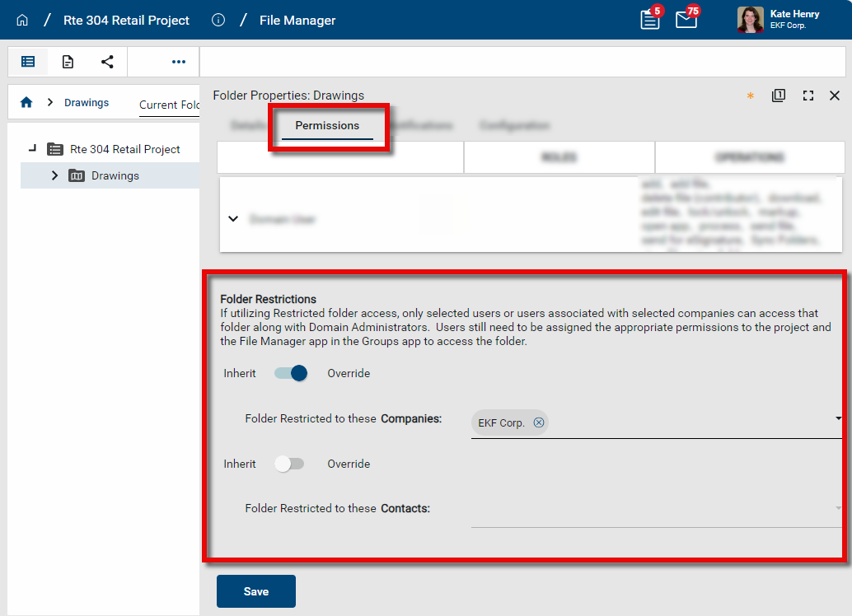
Task: Click the document view toolbar icon
Action: (x=68, y=62)
